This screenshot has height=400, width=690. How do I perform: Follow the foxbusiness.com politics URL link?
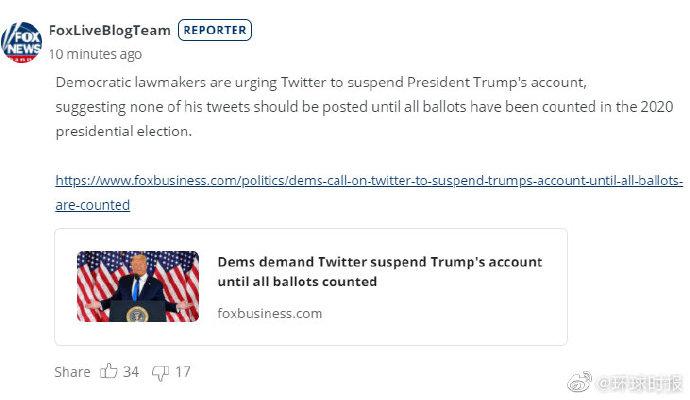[x=369, y=180]
